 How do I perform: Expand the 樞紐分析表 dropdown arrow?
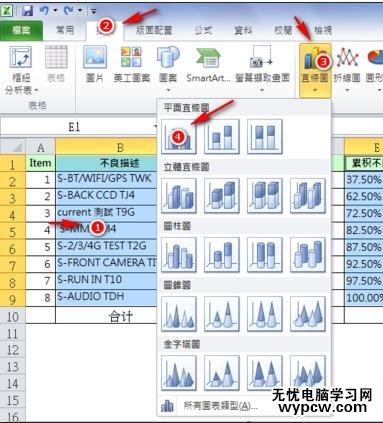(x=36, y=90)
